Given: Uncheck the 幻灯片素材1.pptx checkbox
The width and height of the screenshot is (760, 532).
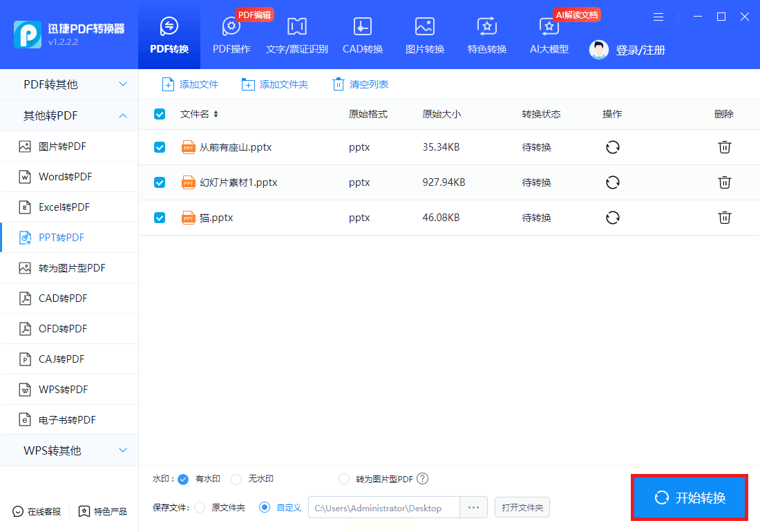Looking at the screenshot, I should 160,182.
